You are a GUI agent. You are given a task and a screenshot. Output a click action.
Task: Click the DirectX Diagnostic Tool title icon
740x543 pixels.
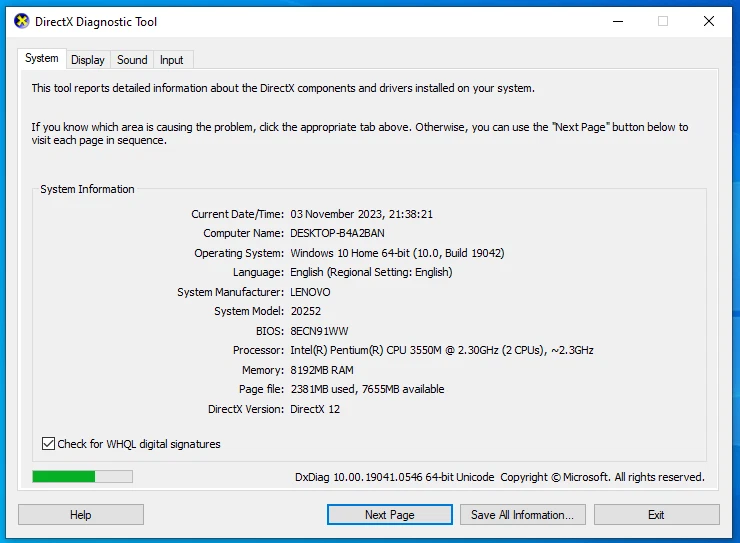pos(22,21)
